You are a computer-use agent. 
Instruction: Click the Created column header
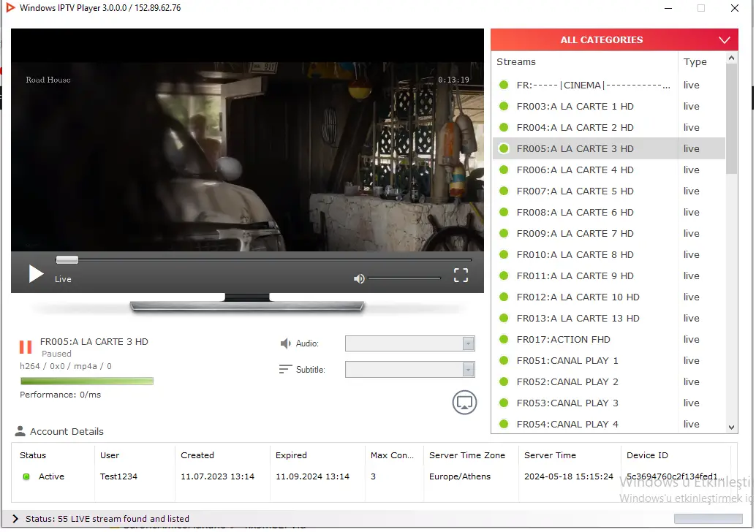click(x=197, y=456)
